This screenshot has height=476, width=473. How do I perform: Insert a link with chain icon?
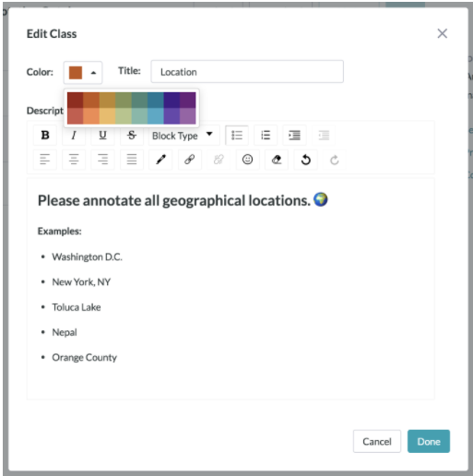point(190,160)
